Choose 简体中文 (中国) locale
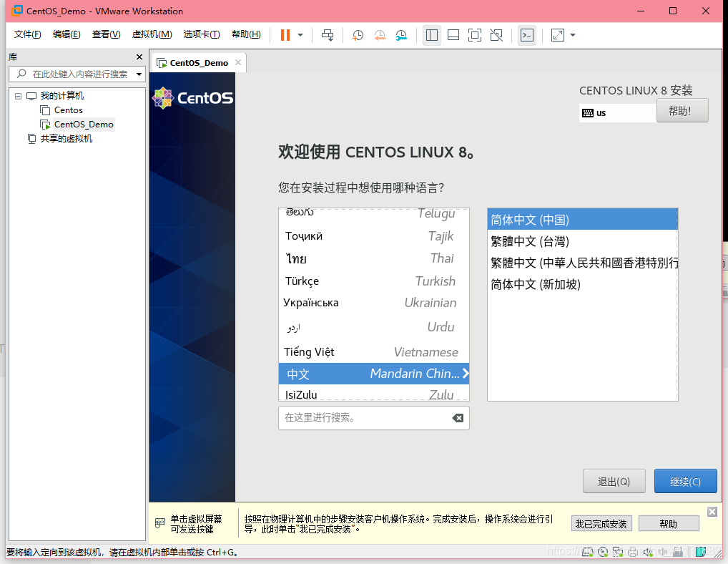Image resolution: width=728 pixels, height=564 pixels. click(582, 220)
